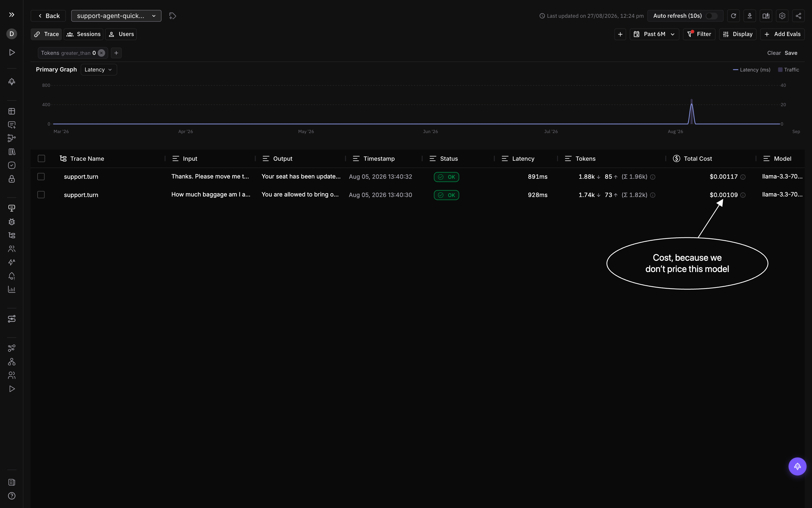Click info icon beside Σ 1.82k tokens
Viewport: 812px width, 508px height.
(x=653, y=195)
